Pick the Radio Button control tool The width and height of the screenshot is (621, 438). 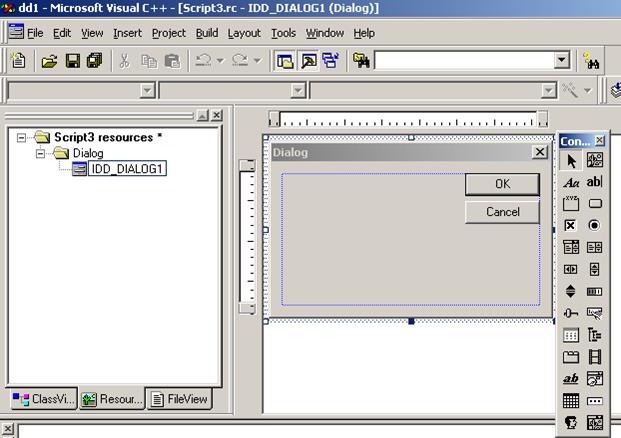594,225
